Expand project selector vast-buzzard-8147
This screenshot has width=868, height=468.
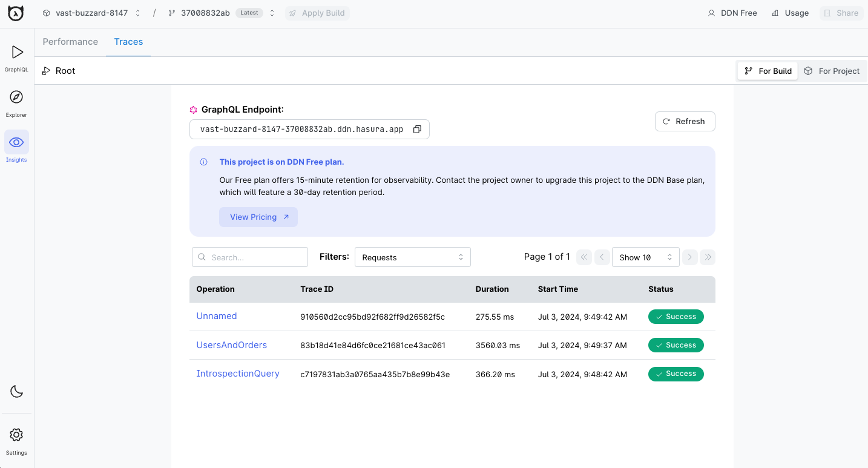[x=91, y=13]
